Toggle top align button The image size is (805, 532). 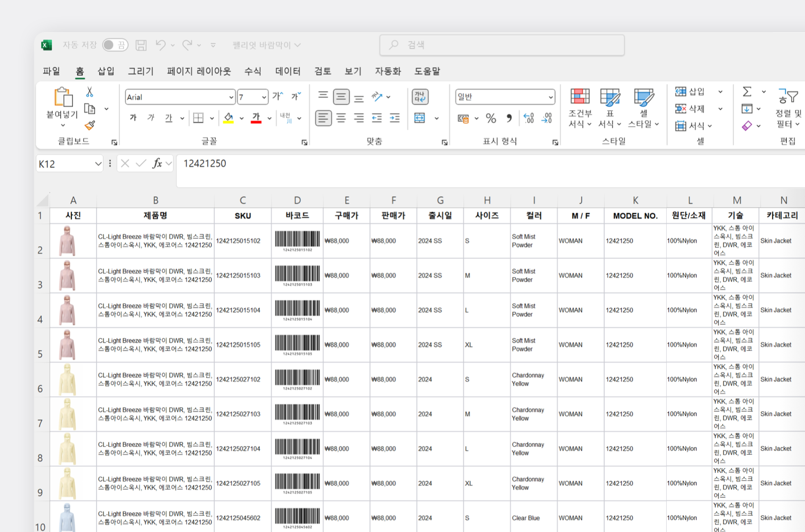coord(323,96)
